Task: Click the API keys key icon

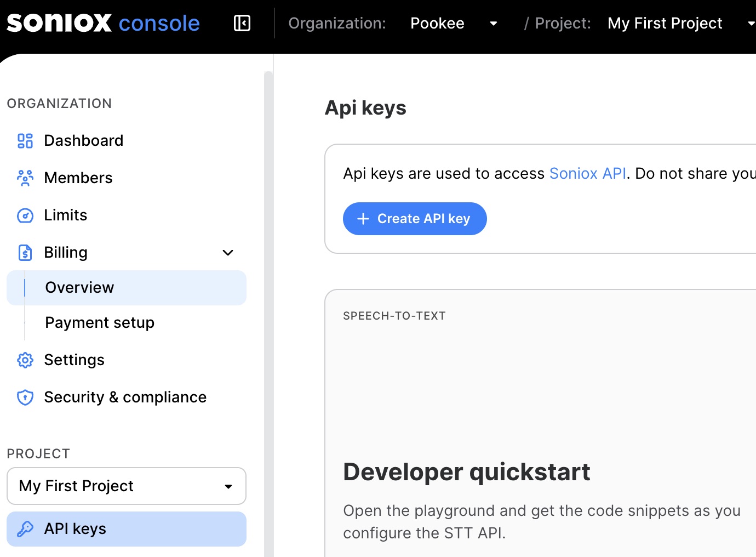Action: pos(25,529)
